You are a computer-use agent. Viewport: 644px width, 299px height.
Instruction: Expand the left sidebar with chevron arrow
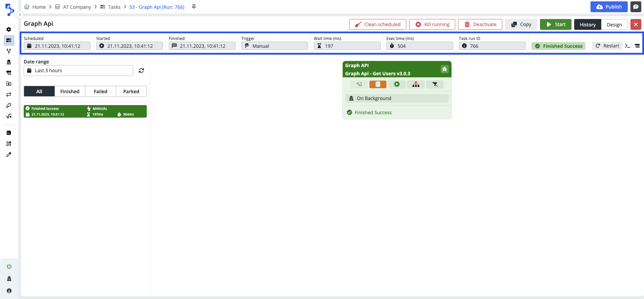pos(20,15)
